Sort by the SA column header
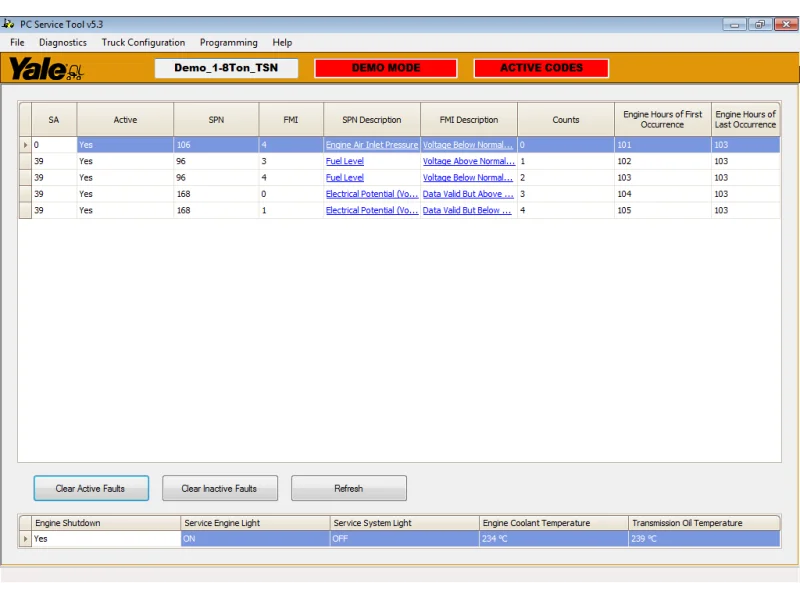The height and width of the screenshot is (600, 800). click(54, 120)
